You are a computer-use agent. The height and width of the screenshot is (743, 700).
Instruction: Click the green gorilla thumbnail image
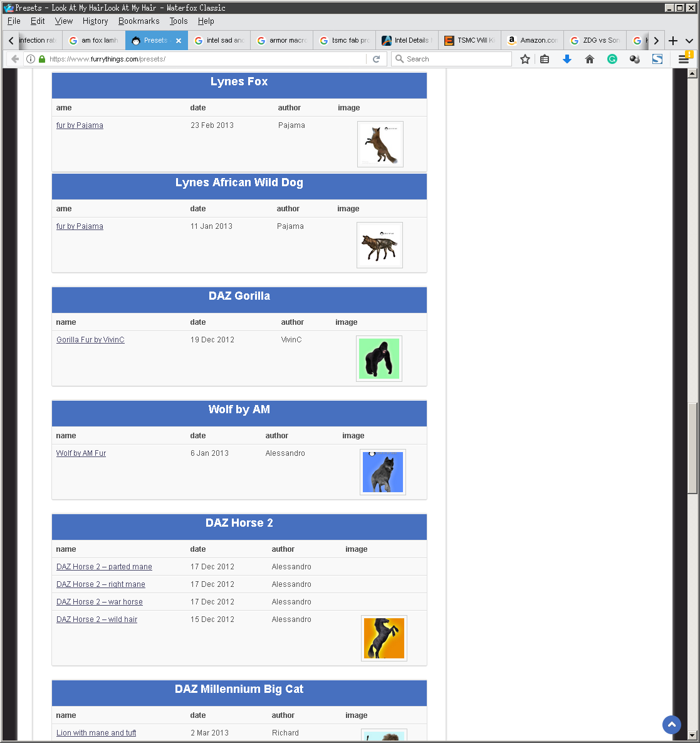pos(379,359)
